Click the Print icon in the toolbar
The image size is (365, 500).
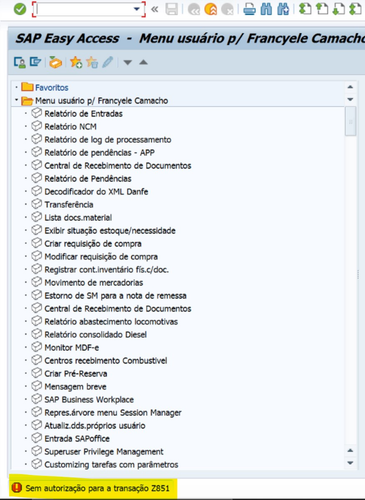click(x=249, y=9)
